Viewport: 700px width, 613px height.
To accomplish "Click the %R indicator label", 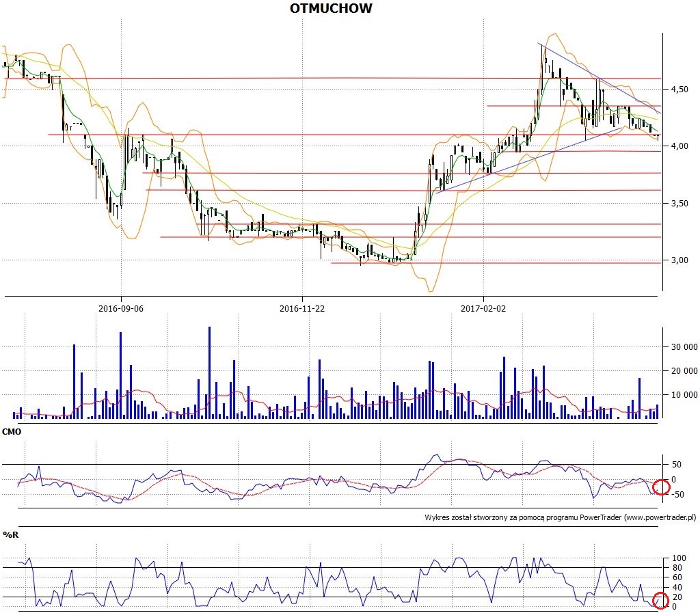I will (11, 534).
